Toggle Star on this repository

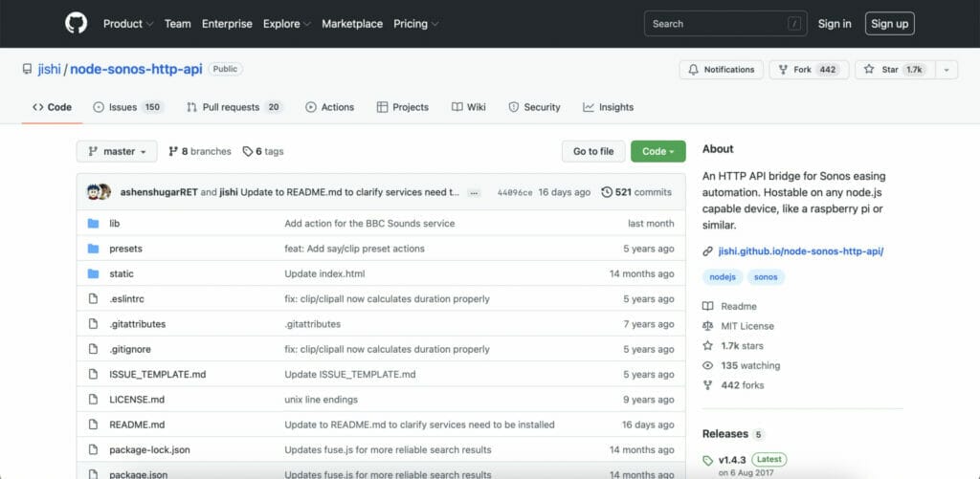pos(892,69)
